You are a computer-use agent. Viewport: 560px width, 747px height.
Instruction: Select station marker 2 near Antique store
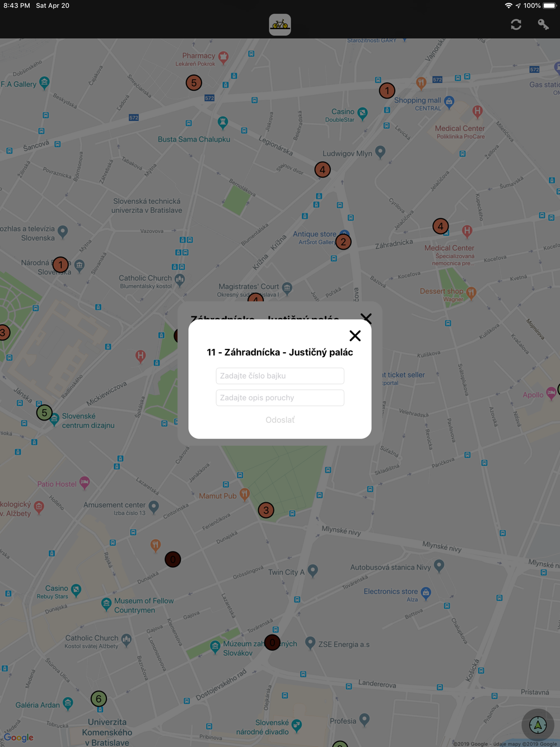[x=343, y=242]
